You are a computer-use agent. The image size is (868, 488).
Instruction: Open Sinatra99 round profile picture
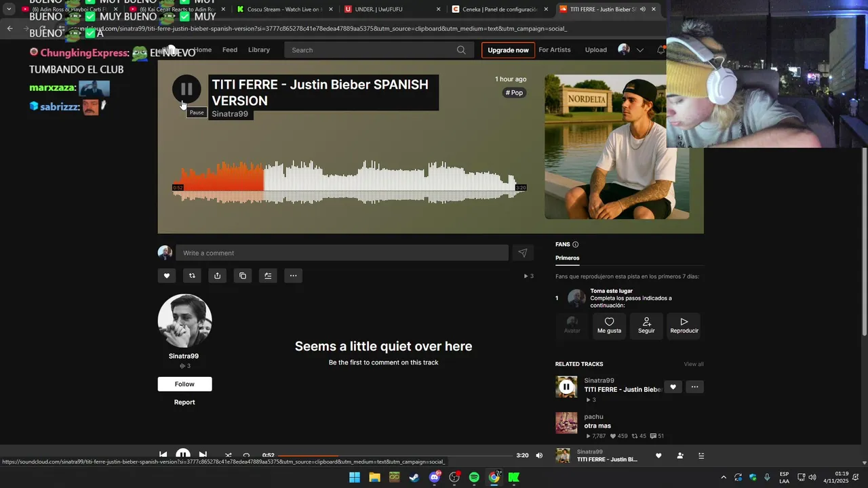[x=185, y=321]
